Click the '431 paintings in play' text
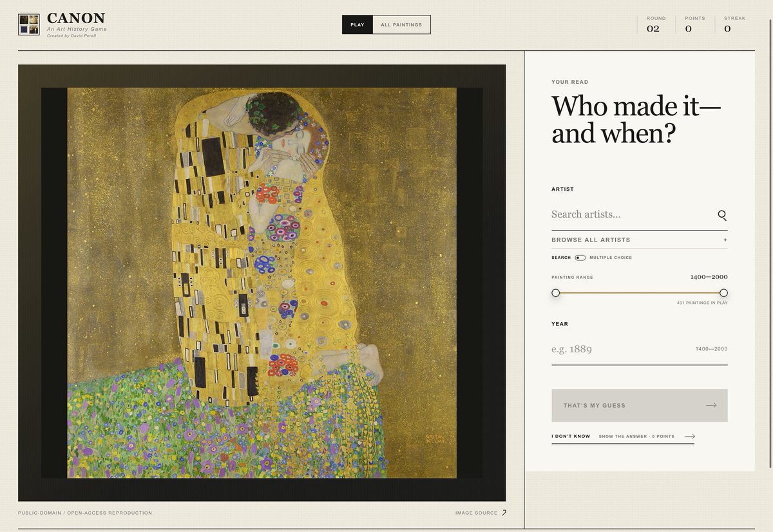Image resolution: width=773 pixels, height=532 pixels. 702,303
